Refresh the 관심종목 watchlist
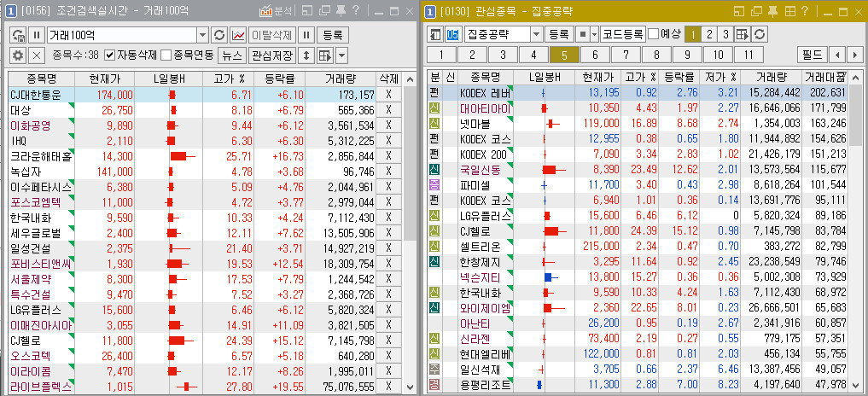The width and height of the screenshot is (868, 396). coord(760,34)
